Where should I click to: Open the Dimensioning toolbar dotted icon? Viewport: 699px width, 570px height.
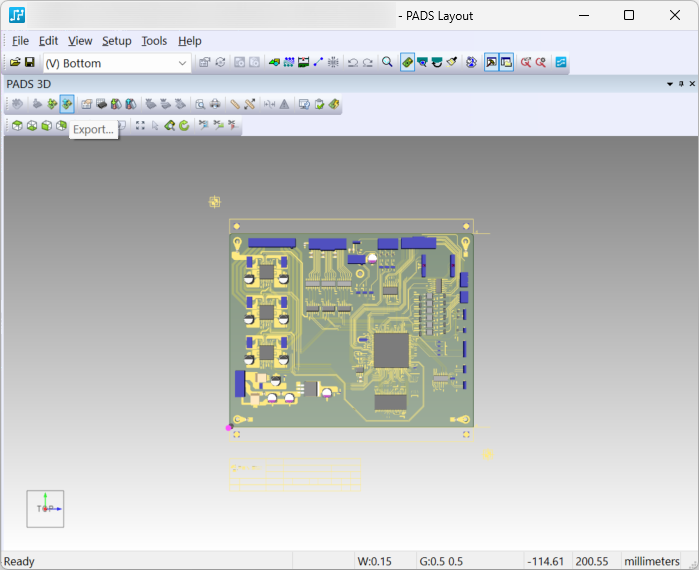point(289,62)
